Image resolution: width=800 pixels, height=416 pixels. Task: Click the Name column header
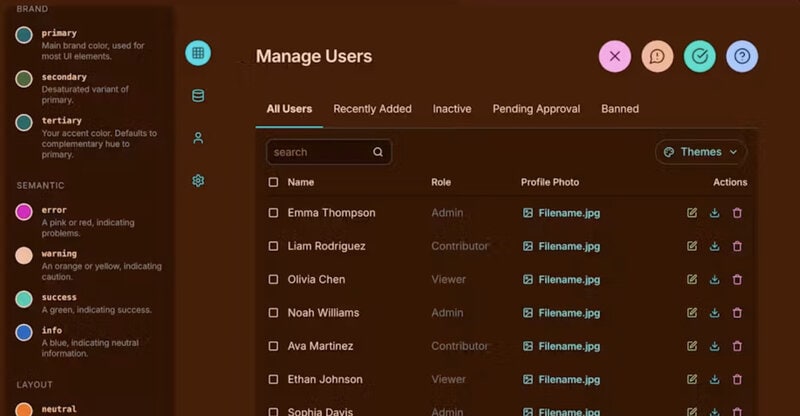pyautogui.click(x=301, y=182)
